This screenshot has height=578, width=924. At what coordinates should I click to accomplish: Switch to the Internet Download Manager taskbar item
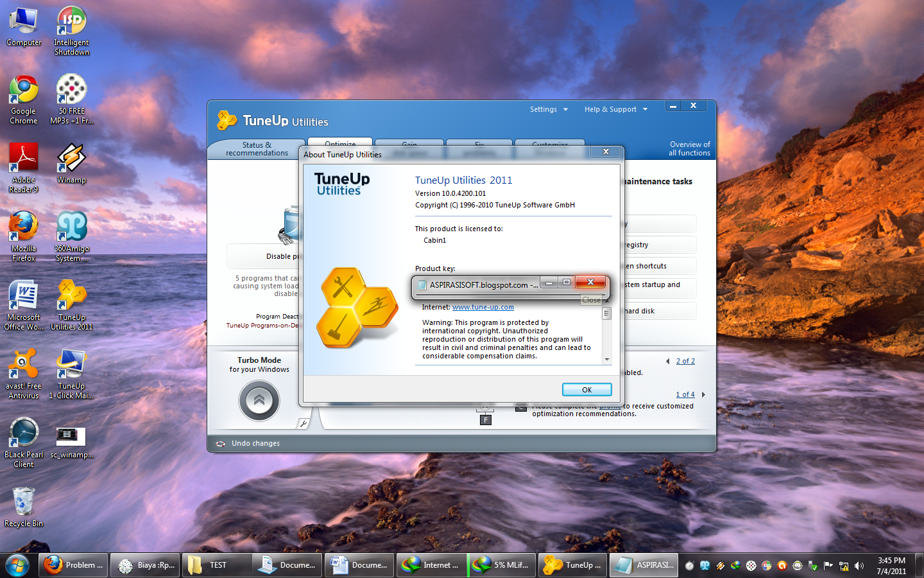(x=432, y=565)
